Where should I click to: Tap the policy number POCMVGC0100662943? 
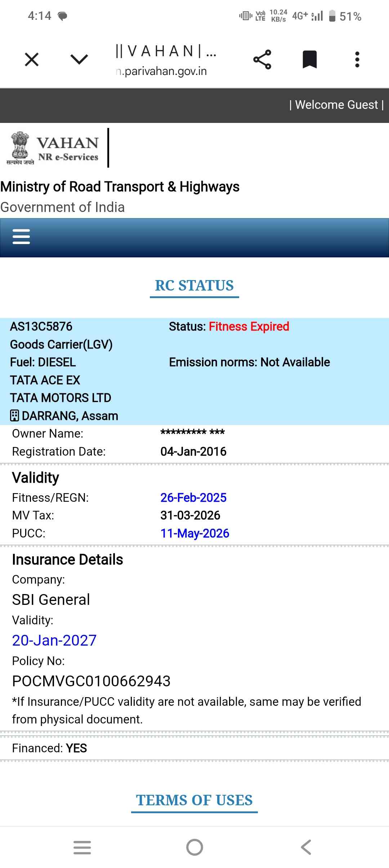point(91,681)
